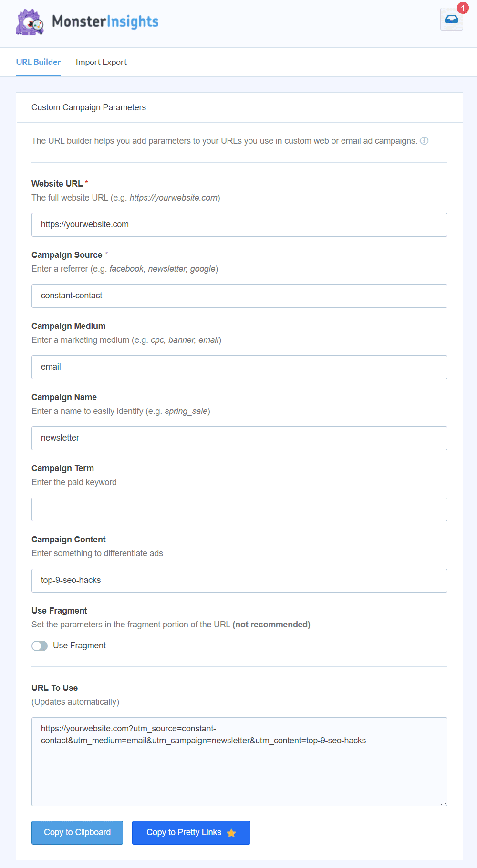Open the inbox icon in the top right

tap(451, 19)
